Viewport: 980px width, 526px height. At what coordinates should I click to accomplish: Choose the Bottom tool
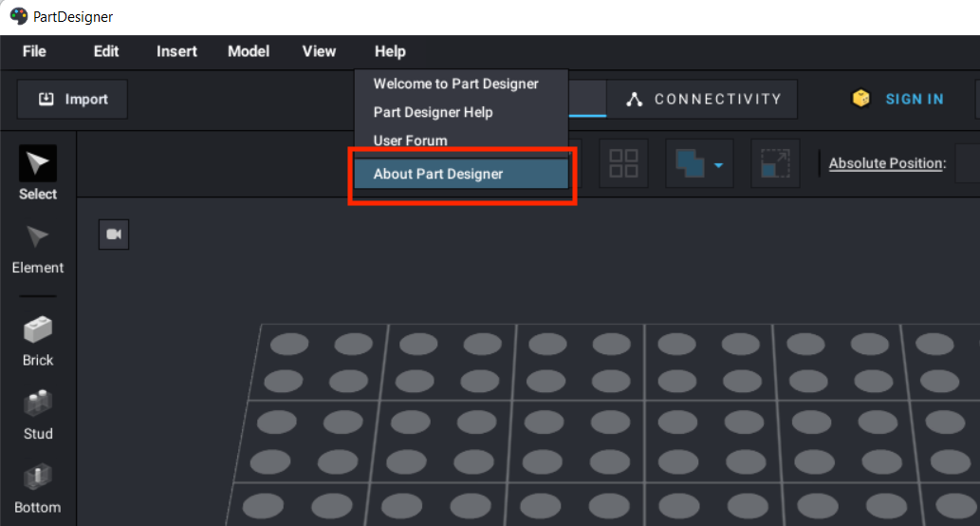coord(38,488)
